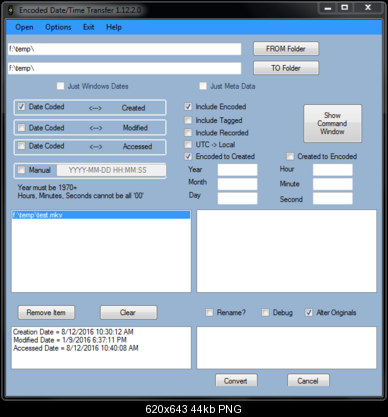Show Command Window button
This screenshot has width=388, height=417.
click(332, 123)
